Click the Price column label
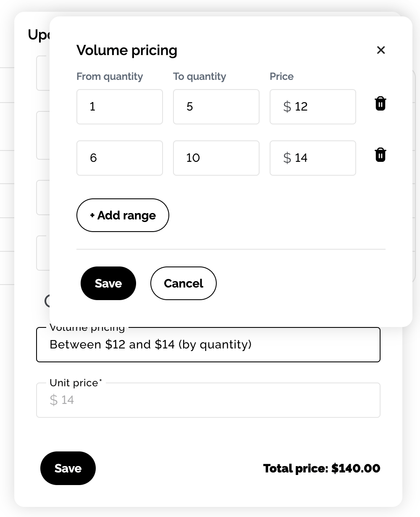420x517 pixels. click(x=282, y=76)
